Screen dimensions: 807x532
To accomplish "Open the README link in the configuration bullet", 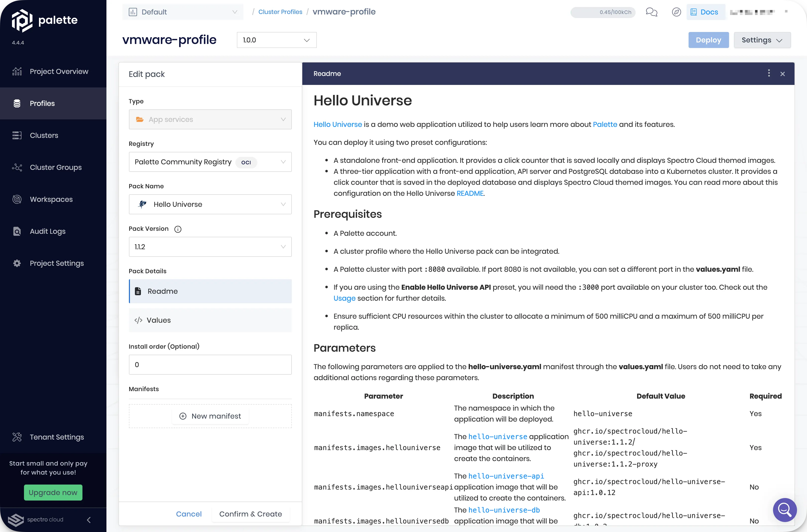I will point(470,193).
